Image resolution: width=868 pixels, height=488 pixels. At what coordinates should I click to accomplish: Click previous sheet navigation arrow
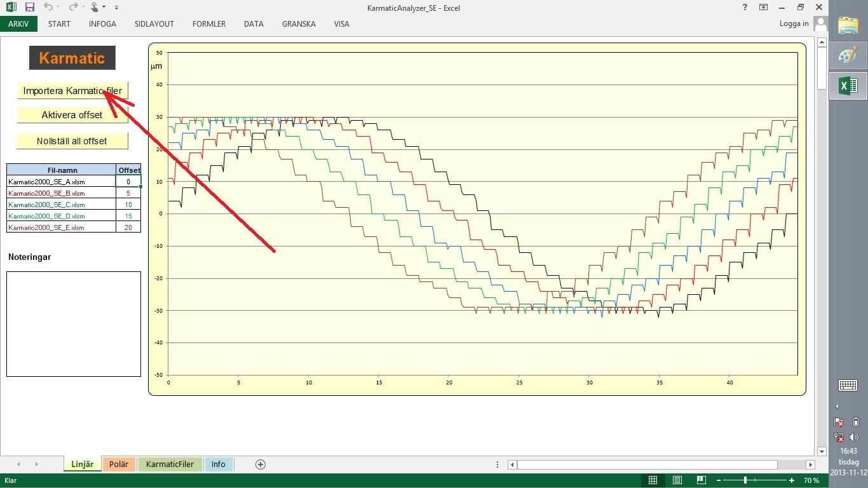(x=18, y=464)
